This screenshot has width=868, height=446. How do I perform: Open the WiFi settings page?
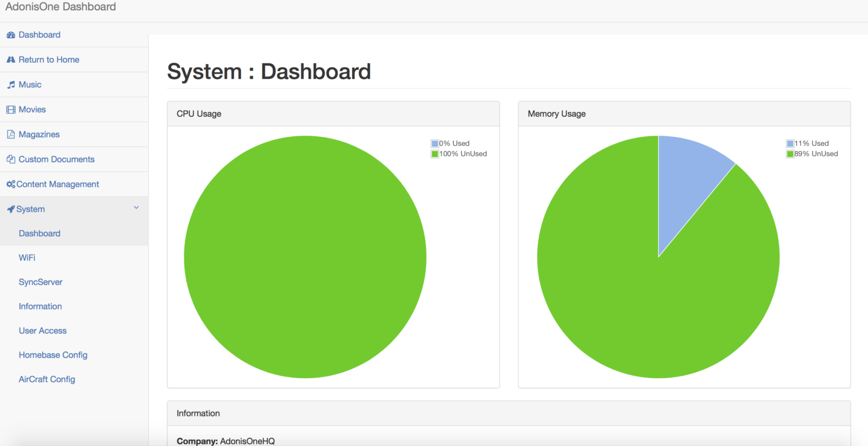pos(27,258)
